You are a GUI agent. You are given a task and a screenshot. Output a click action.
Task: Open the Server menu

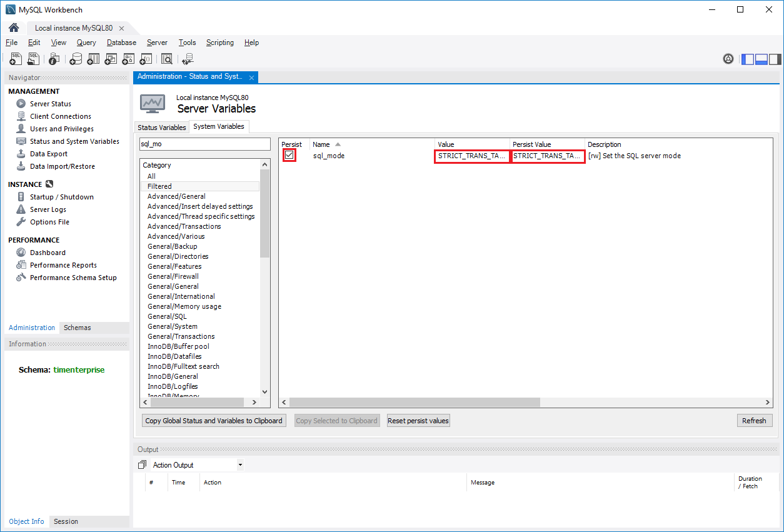click(x=157, y=43)
